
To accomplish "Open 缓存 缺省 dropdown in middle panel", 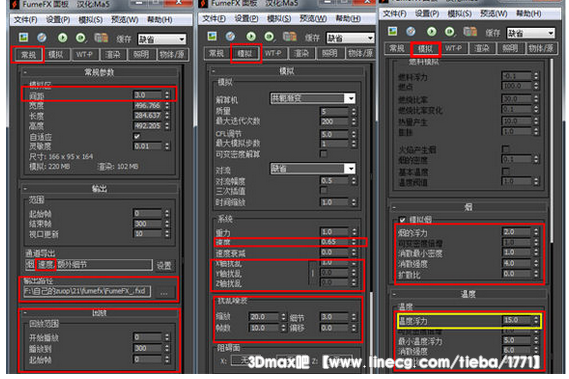I will [350, 38].
